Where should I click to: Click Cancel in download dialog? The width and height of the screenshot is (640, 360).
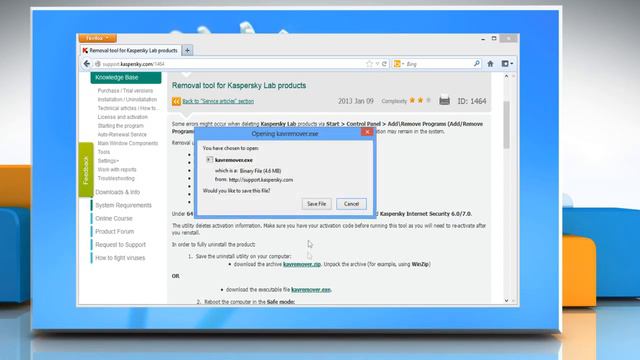tap(351, 204)
